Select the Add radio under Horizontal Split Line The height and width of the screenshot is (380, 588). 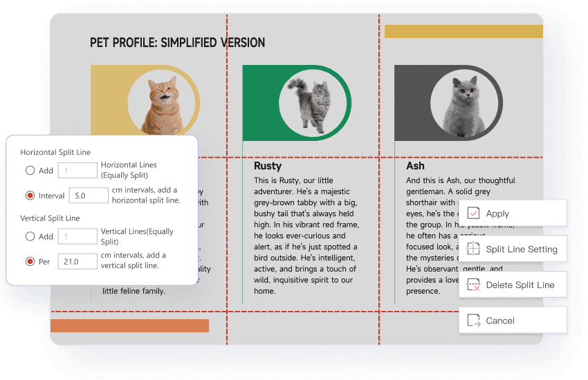(30, 171)
